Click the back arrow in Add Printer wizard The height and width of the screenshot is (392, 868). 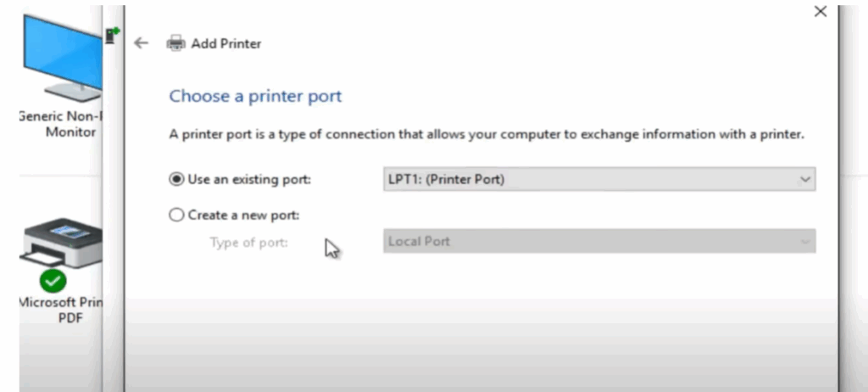[142, 43]
